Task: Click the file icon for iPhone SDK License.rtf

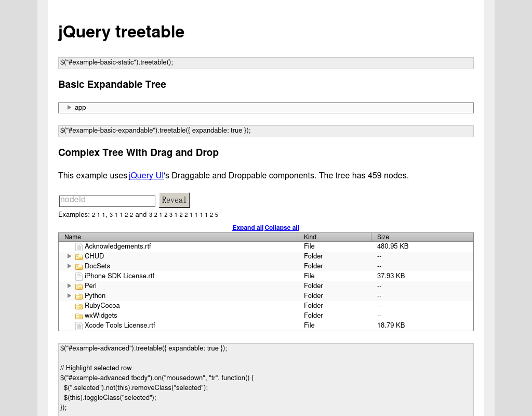Action: tap(78, 276)
